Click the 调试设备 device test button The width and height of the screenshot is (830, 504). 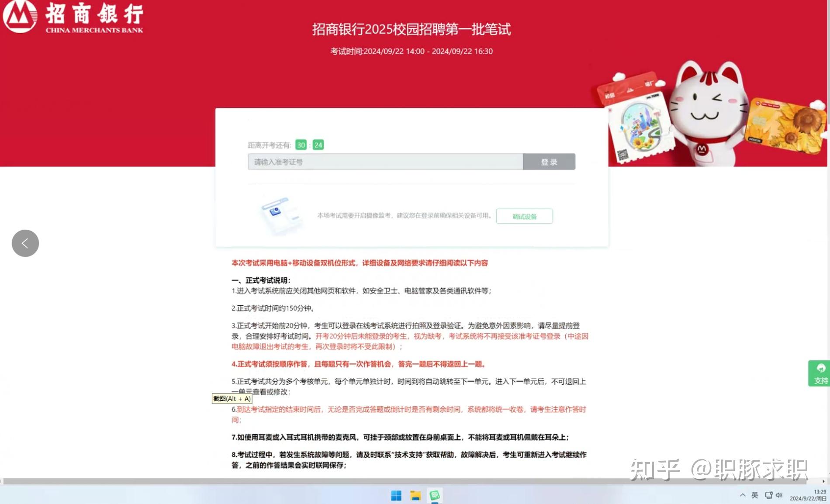pyautogui.click(x=524, y=216)
